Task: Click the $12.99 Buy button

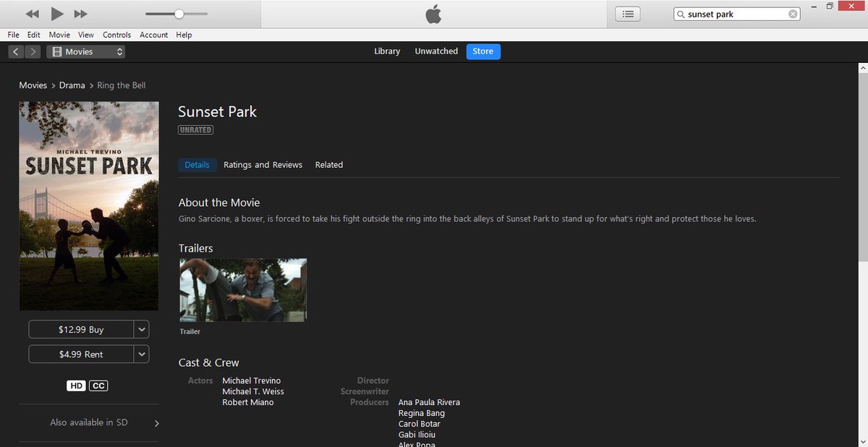Action: pos(81,329)
